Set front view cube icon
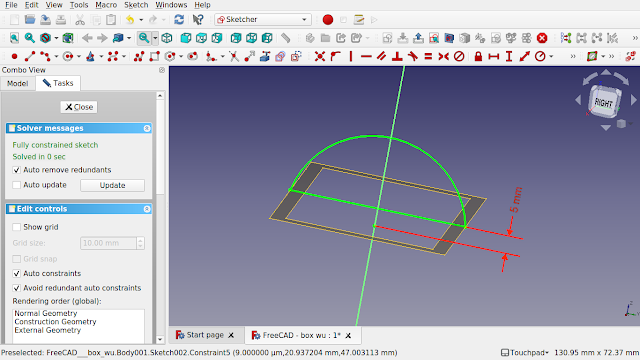This screenshot has width=640, height=360. click(186, 38)
